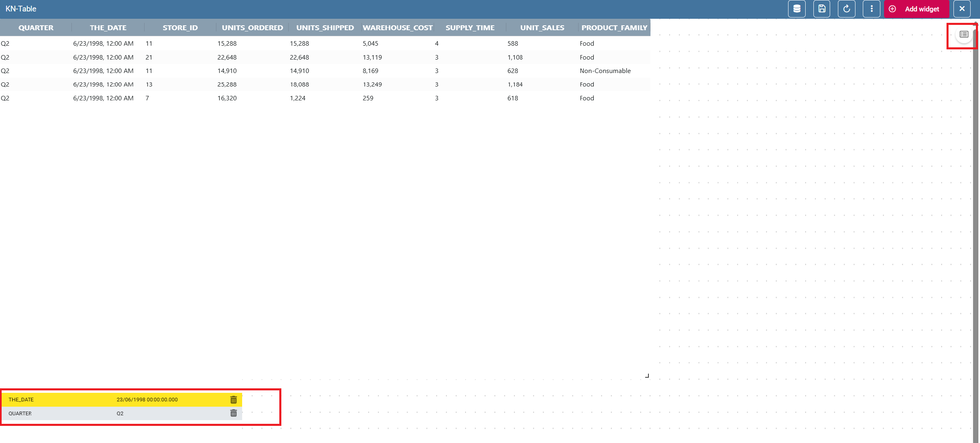The width and height of the screenshot is (980, 443).
Task: Sort by the UNITS_SHIPPED column header
Action: (325, 28)
